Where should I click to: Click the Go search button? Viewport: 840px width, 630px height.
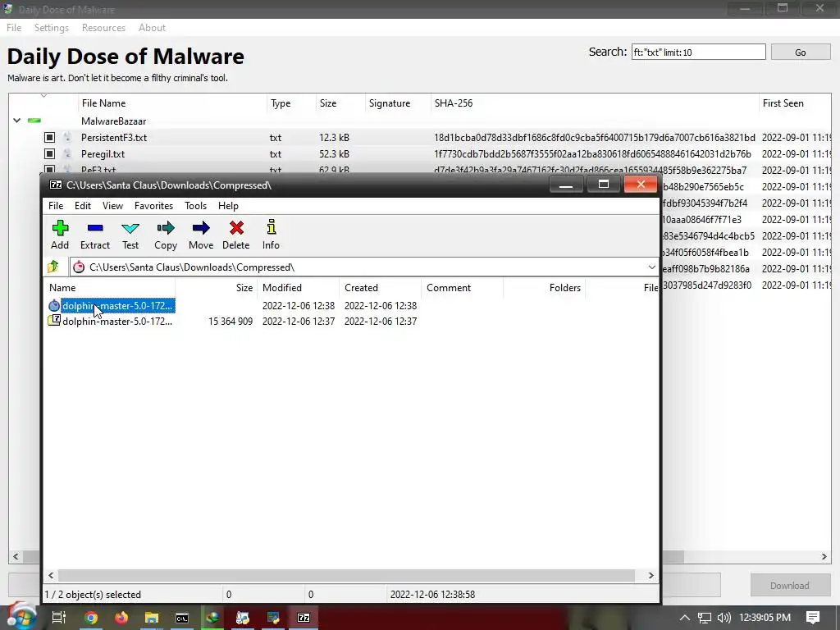tap(801, 52)
